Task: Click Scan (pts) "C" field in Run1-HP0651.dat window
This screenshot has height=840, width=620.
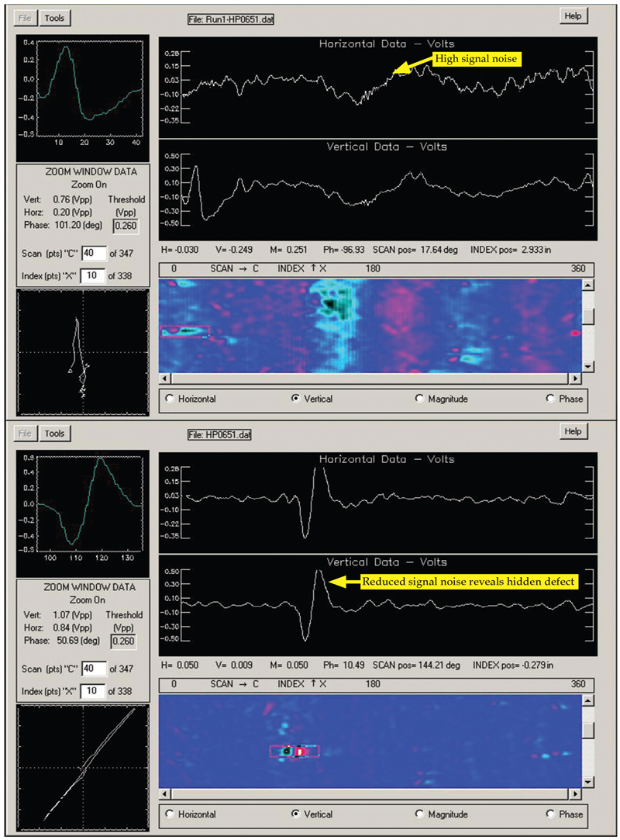Action: click(93, 254)
